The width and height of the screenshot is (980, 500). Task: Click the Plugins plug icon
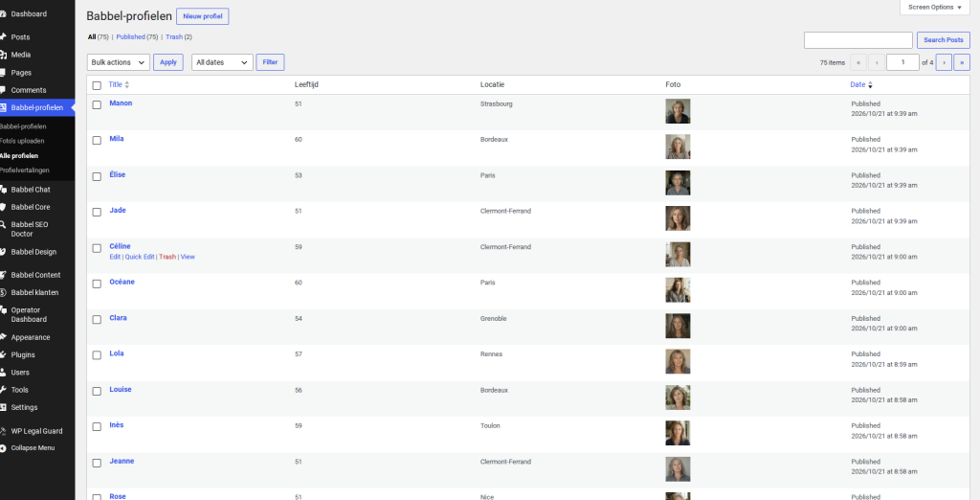tap(3, 354)
